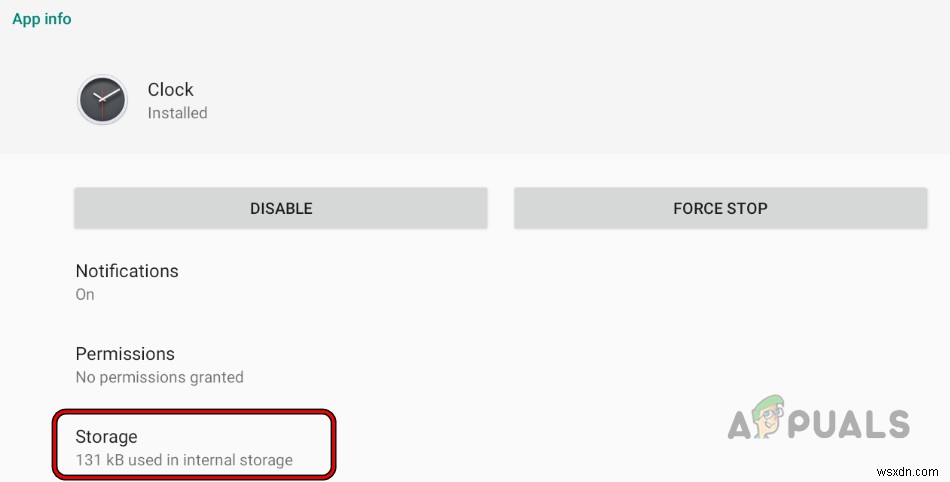Click the Installed status label
950x482 pixels.
177,113
